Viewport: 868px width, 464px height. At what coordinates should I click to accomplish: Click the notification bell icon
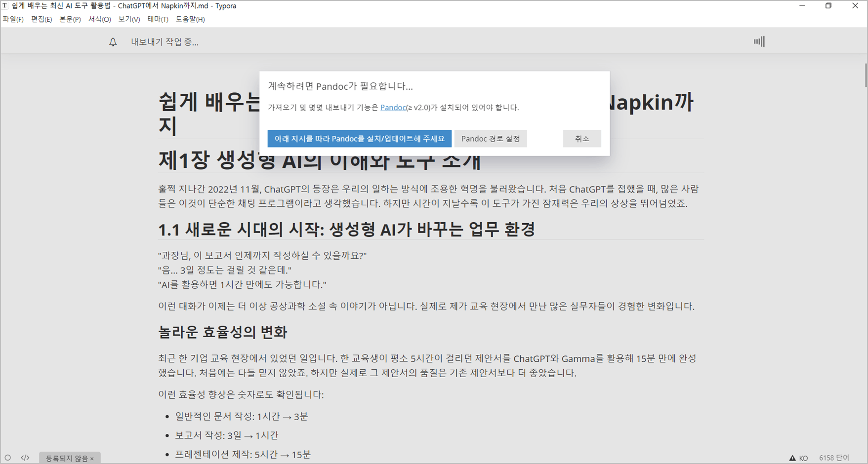click(x=113, y=42)
